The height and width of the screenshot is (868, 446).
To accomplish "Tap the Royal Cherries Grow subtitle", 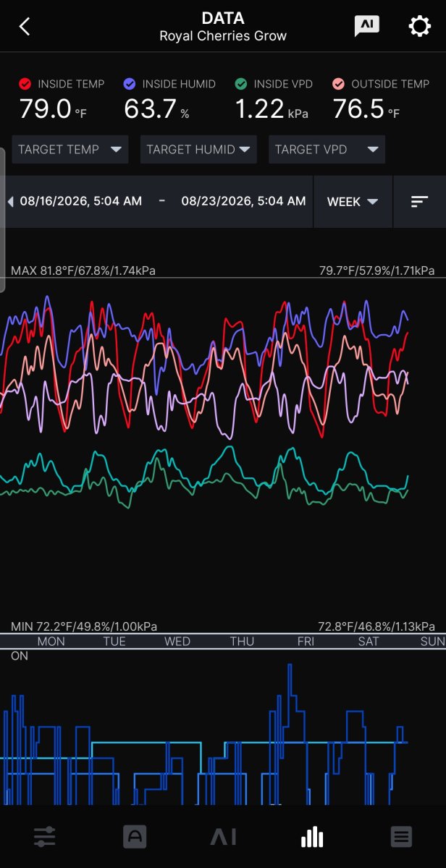I will point(223,35).
